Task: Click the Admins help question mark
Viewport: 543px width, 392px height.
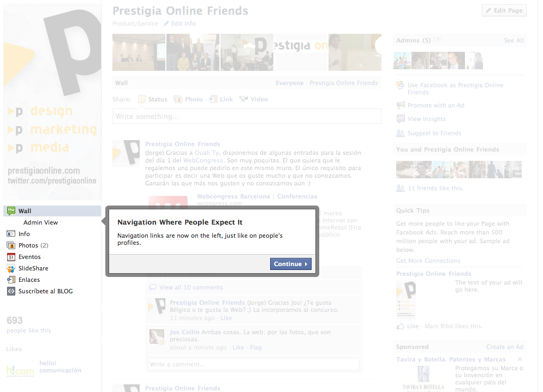Action: (437, 40)
